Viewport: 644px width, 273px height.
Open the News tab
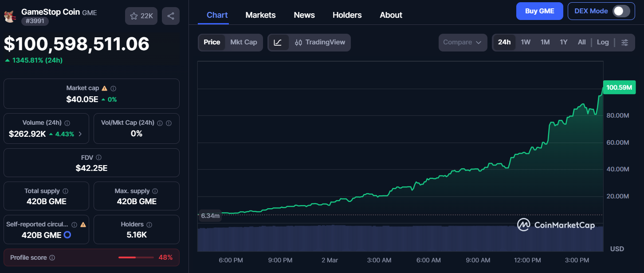click(304, 15)
